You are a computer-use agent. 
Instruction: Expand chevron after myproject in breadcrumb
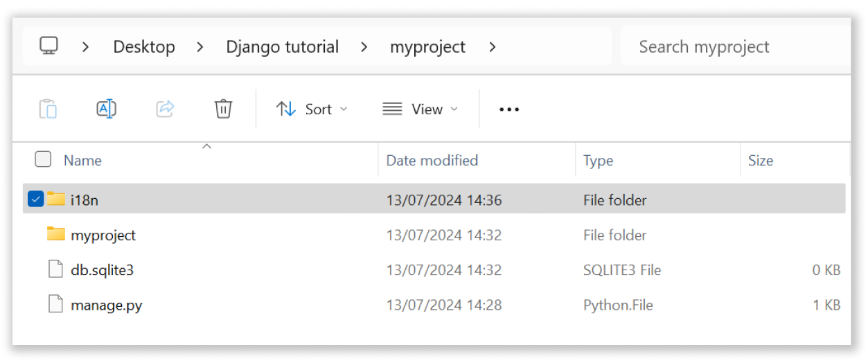pyautogui.click(x=492, y=47)
